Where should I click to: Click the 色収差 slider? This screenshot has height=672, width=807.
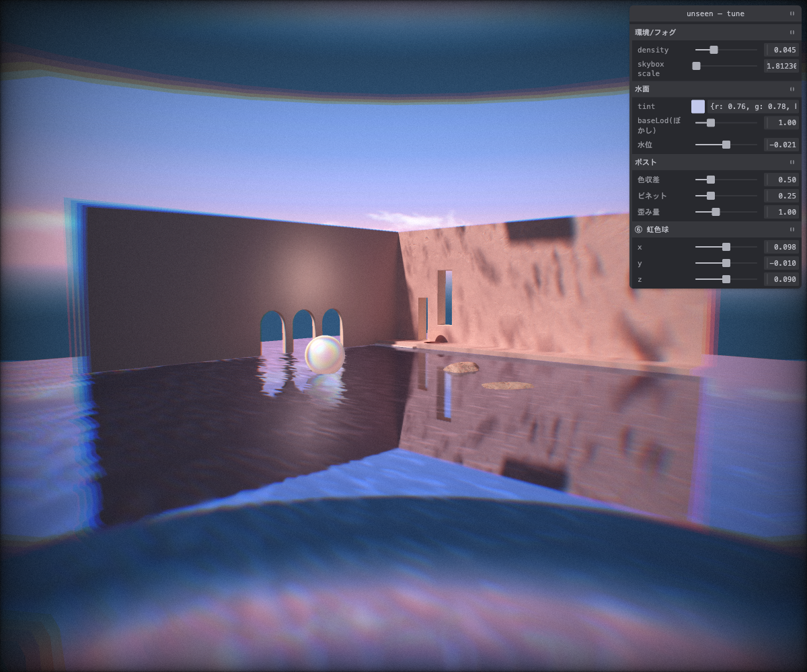[726, 180]
